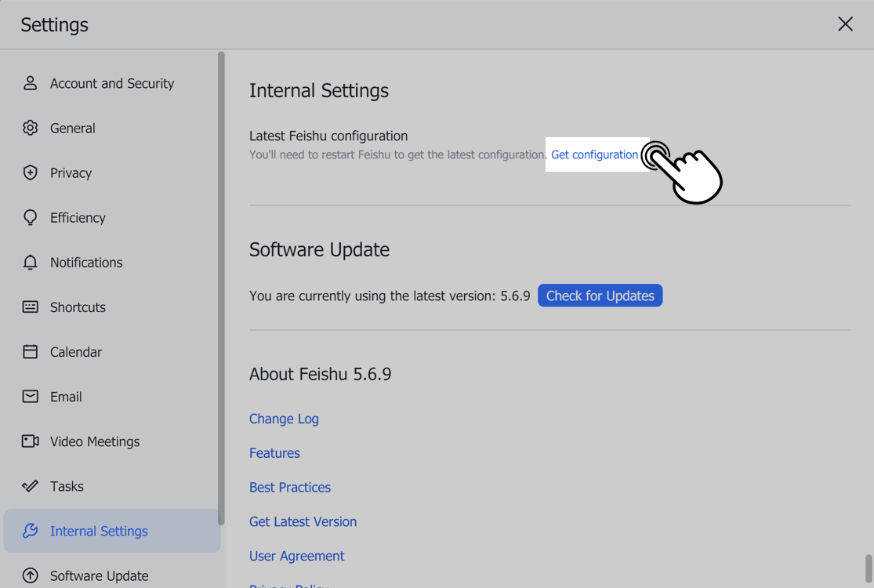Click the Check for Updates button

pos(600,295)
